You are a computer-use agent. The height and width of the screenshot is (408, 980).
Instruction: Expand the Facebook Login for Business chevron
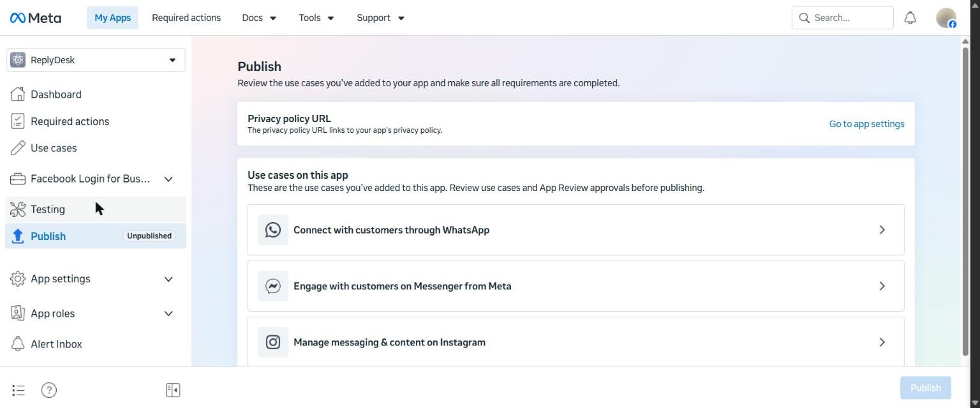pos(168,179)
